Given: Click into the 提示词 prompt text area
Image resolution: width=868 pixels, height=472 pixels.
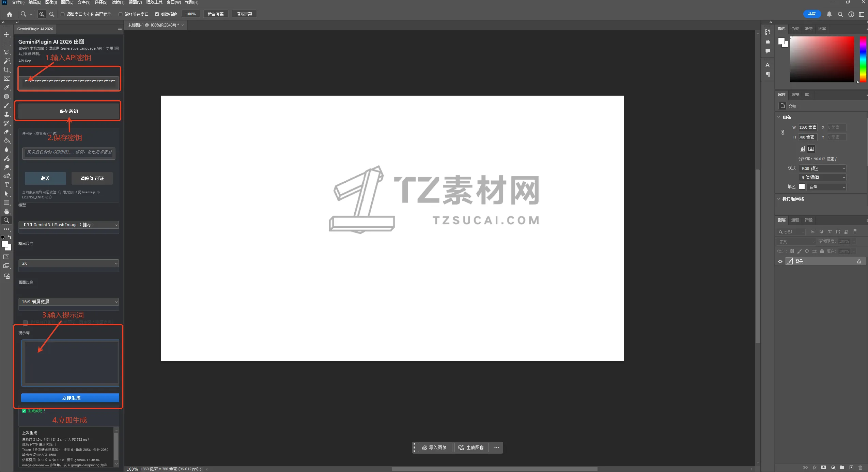Looking at the screenshot, I should [71, 362].
